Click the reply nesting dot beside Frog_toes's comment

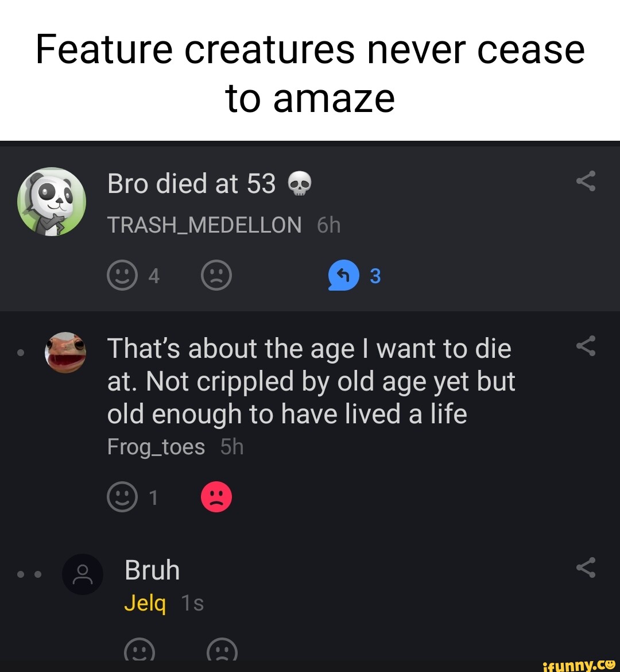click(x=21, y=353)
